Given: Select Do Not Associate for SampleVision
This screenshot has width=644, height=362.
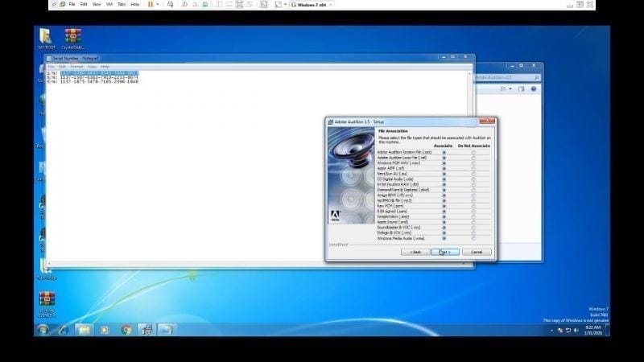Looking at the screenshot, I should pyautogui.click(x=473, y=216).
